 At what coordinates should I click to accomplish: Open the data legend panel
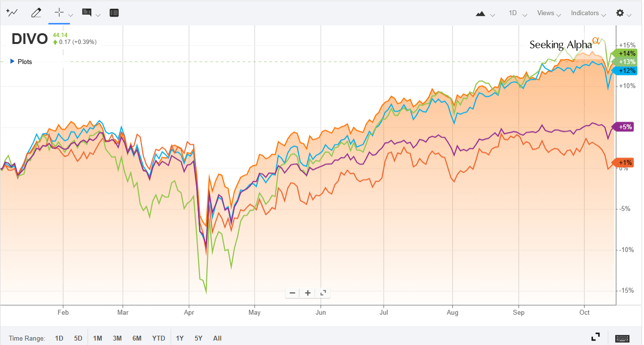[114, 13]
